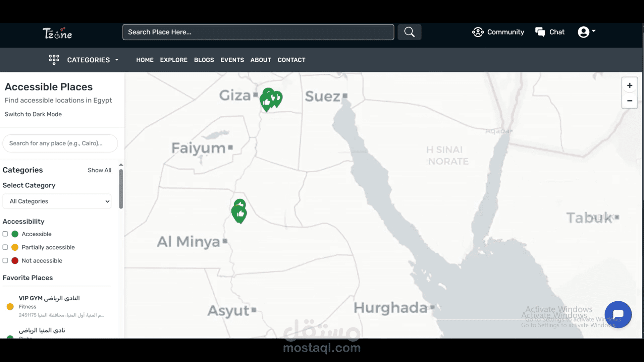Screen dimensions: 644x362
Task: Expand the CATEGORIES menu arrow
Action: 117,60
